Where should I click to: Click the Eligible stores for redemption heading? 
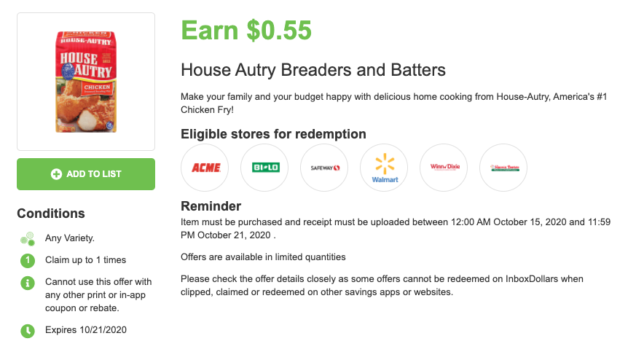click(x=273, y=134)
